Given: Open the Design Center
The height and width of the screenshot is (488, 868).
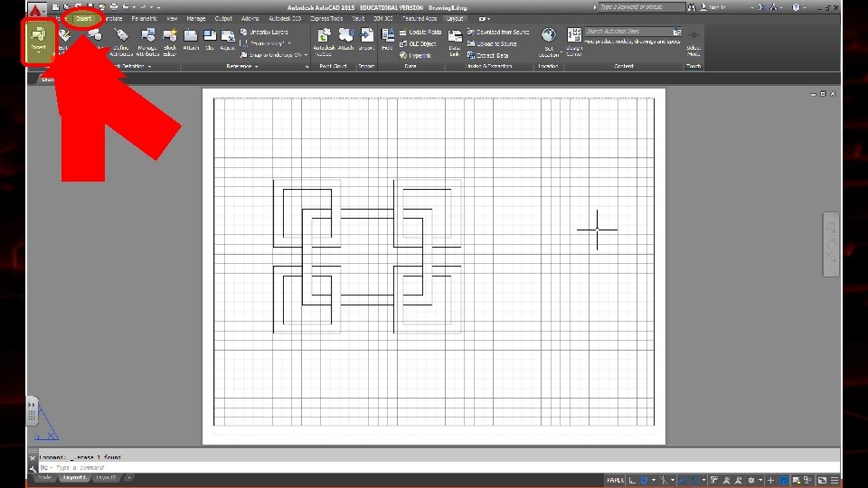Looking at the screenshot, I should click(574, 42).
